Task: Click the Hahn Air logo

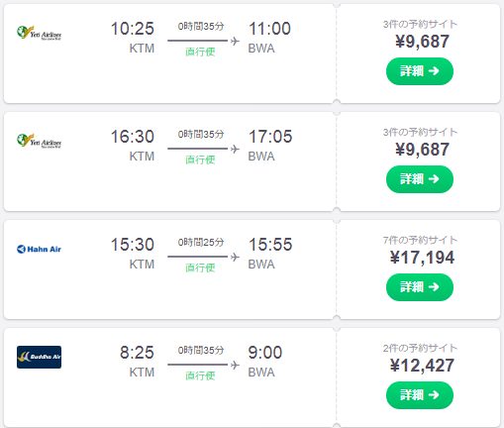Action: click(x=39, y=249)
